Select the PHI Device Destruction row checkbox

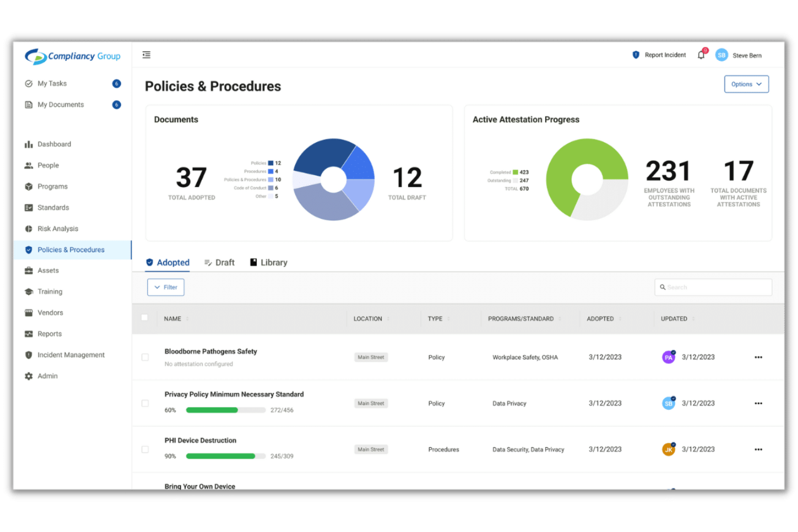145,449
